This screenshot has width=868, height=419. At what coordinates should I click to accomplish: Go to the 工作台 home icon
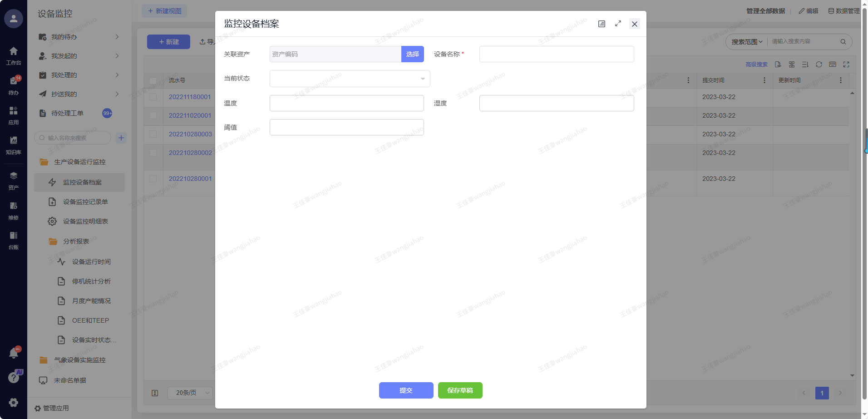pos(14,55)
